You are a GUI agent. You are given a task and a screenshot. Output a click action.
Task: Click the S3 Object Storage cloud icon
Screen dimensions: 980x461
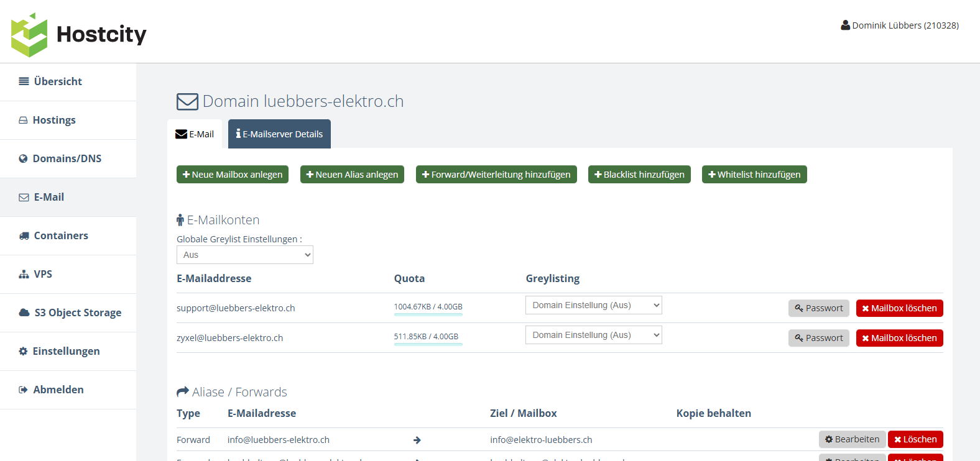click(24, 313)
